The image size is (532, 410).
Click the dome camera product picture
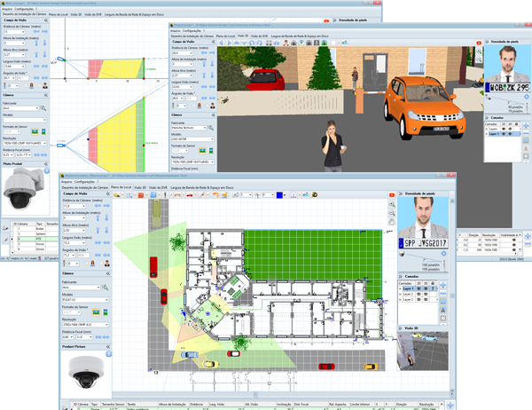tap(86, 373)
